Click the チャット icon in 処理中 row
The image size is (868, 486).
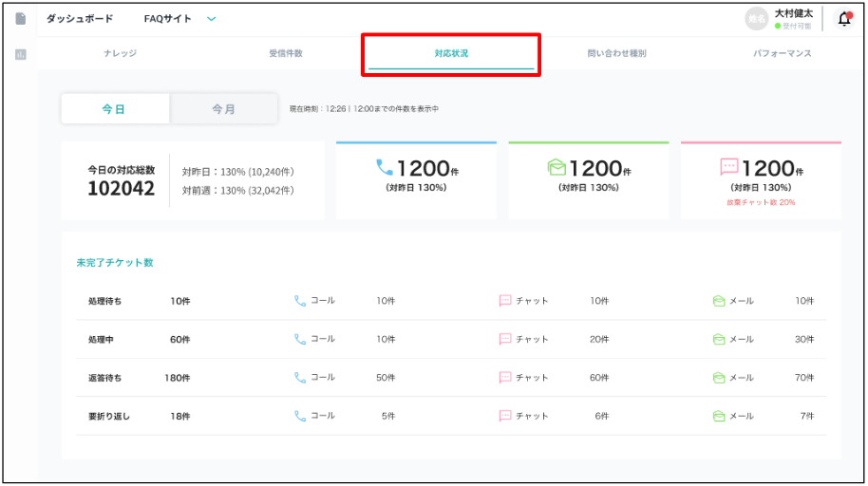(x=505, y=339)
